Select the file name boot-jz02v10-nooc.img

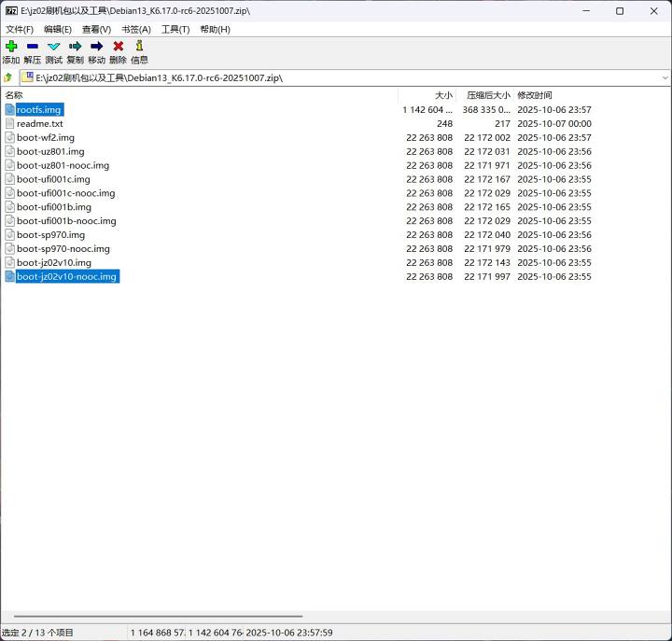coord(66,276)
